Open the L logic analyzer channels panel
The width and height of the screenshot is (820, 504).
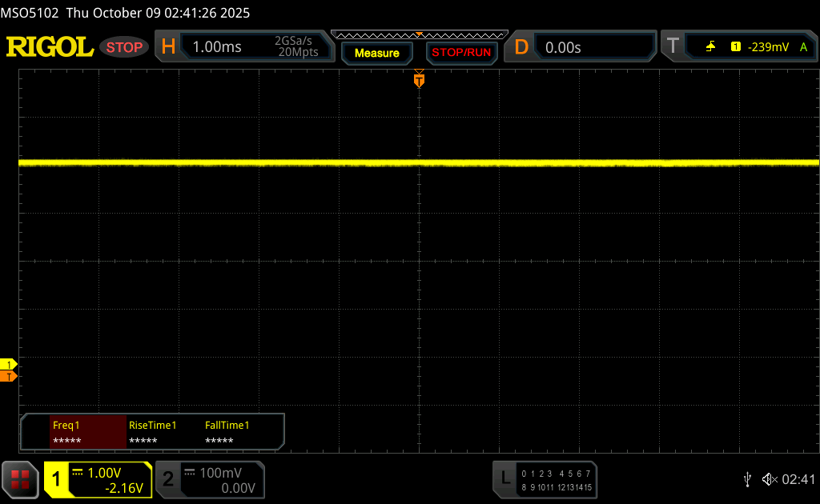504,478
